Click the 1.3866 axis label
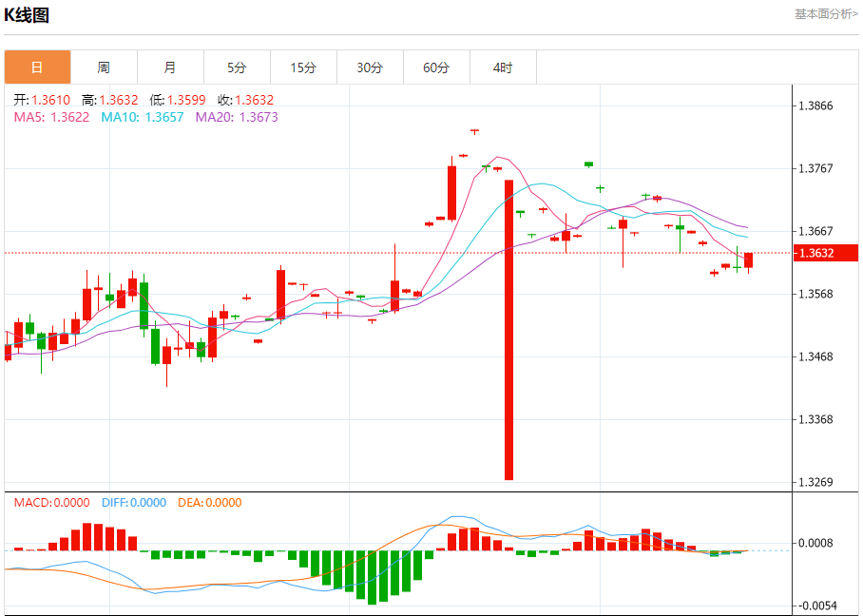Image resolution: width=863 pixels, height=616 pixels. pyautogui.click(x=815, y=106)
